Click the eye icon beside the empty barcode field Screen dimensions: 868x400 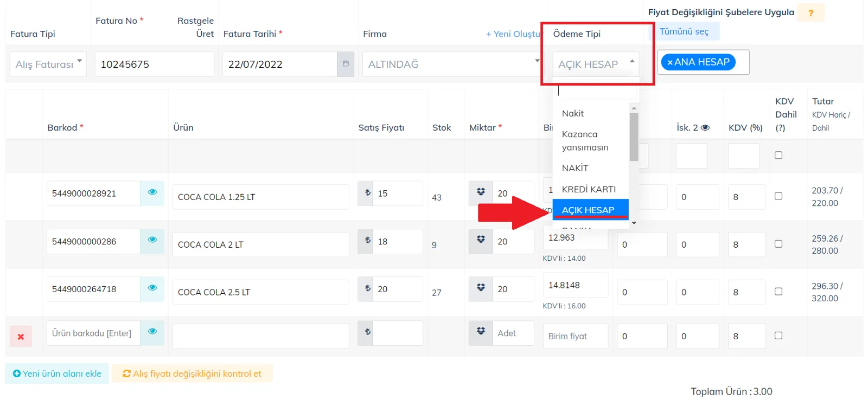[152, 331]
